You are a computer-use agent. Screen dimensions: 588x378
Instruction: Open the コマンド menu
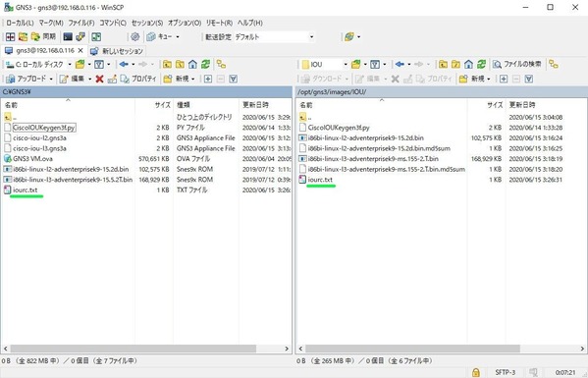coord(113,23)
